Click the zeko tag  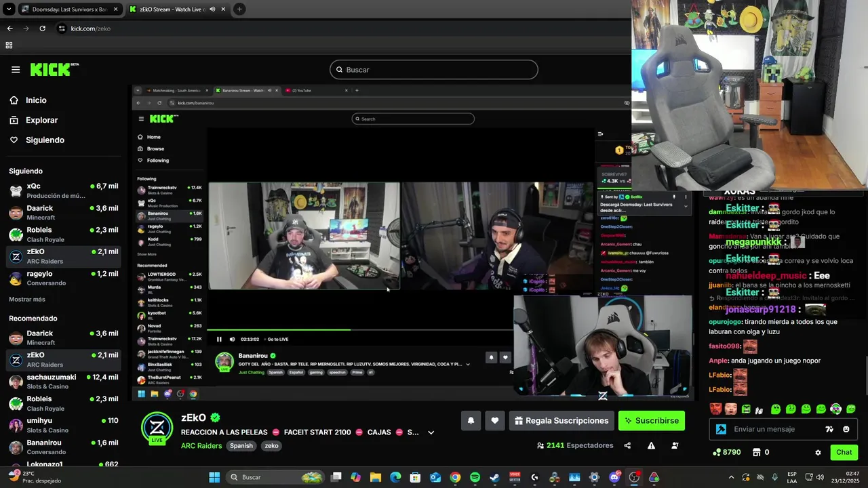(272, 446)
